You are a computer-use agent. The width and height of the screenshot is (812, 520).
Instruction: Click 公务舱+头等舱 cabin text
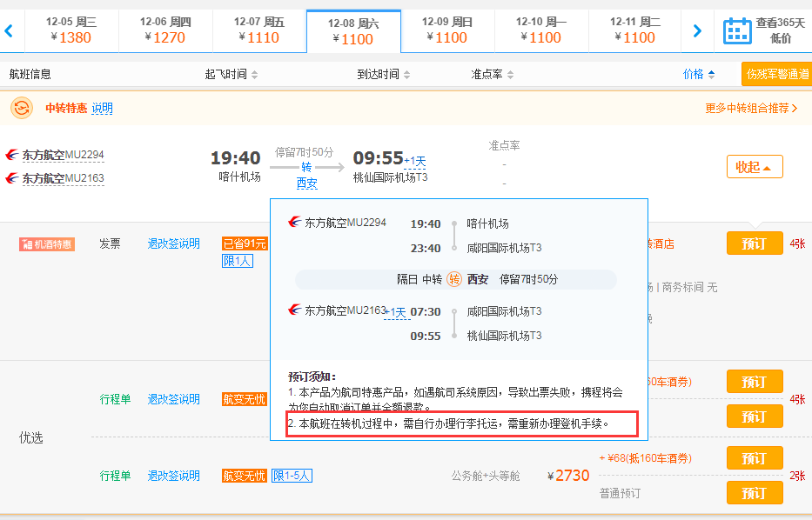coord(486,476)
